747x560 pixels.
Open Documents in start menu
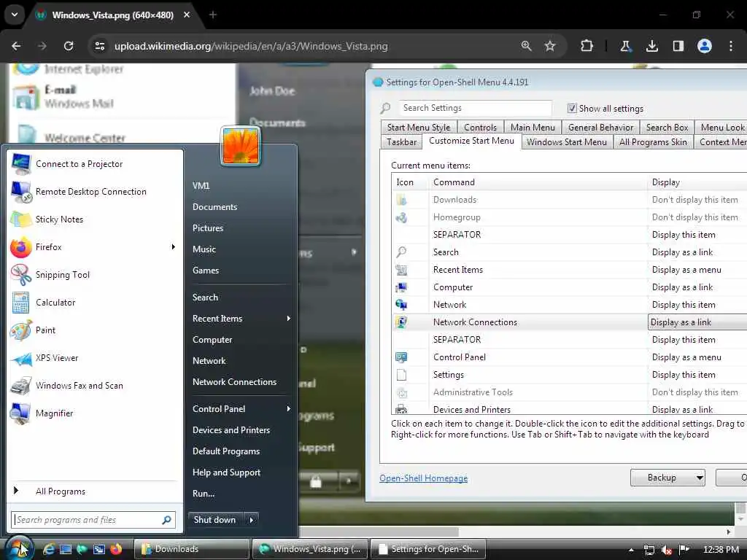click(215, 206)
